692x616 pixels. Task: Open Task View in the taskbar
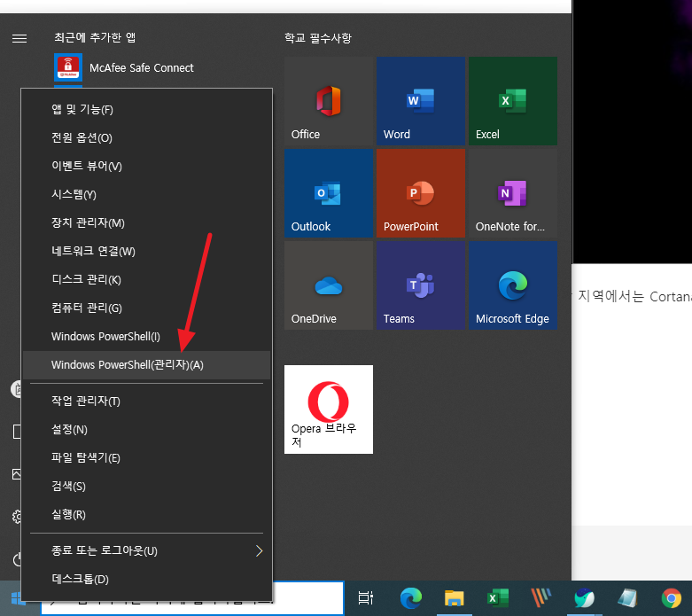(366, 598)
